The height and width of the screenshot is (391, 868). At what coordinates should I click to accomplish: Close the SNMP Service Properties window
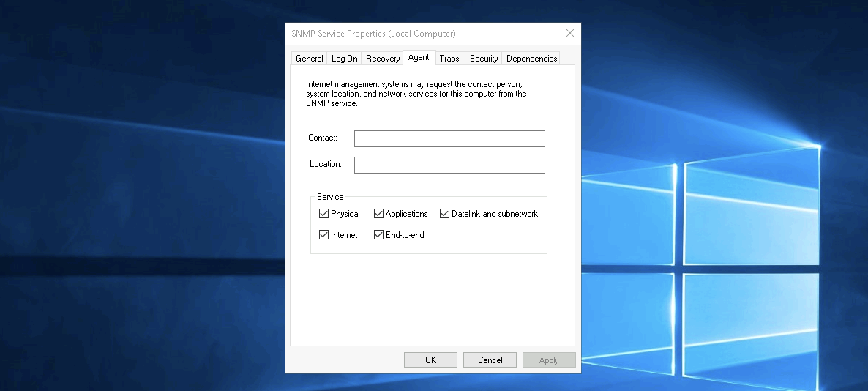click(570, 33)
